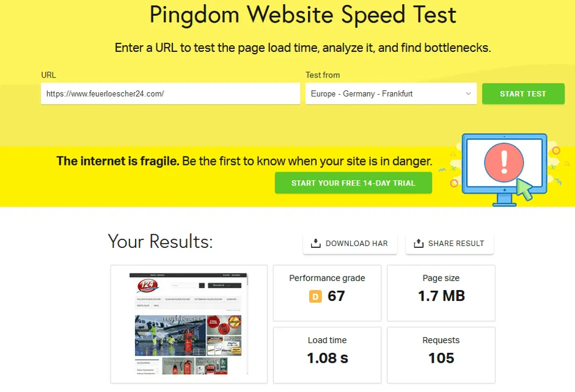Click START YOUR FREE 14-DAY TRIAL button
This screenshot has height=392, width=575.
pos(353,183)
